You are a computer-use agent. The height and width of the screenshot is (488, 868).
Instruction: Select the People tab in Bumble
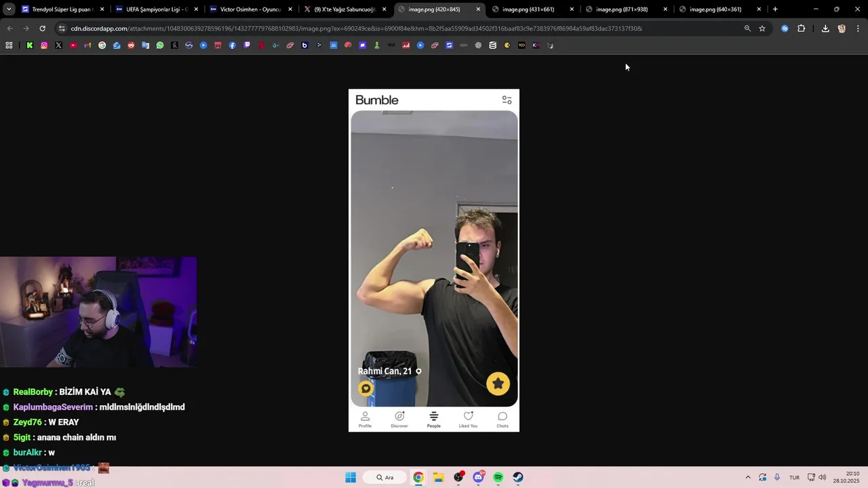[434, 420]
